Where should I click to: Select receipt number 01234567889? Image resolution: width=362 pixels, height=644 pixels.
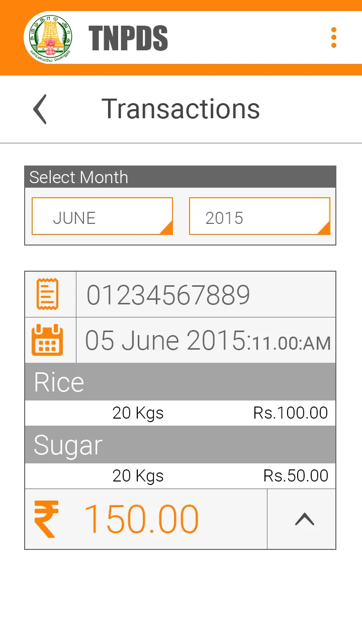coord(168,295)
